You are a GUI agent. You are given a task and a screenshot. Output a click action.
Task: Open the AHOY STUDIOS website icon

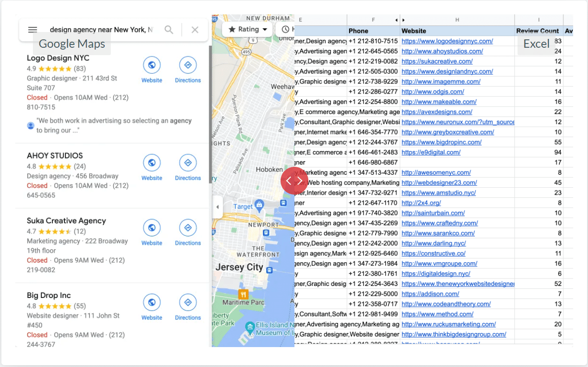[x=152, y=163]
